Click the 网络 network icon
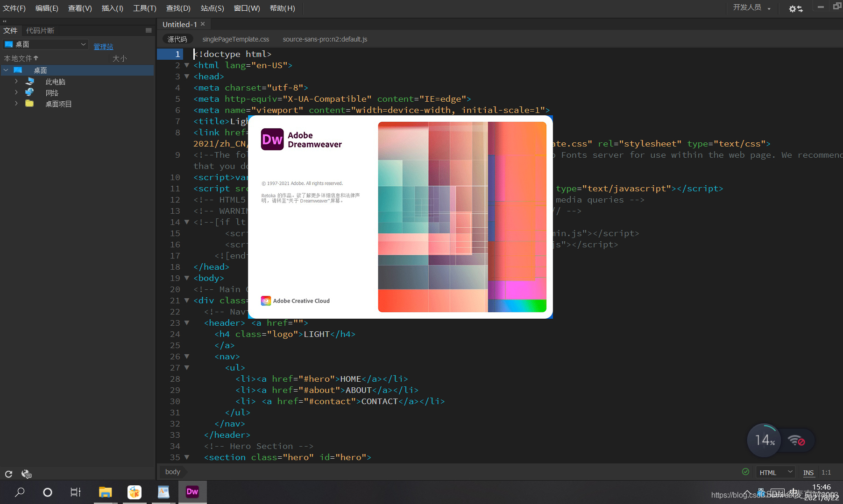The width and height of the screenshot is (843, 504). tap(29, 92)
